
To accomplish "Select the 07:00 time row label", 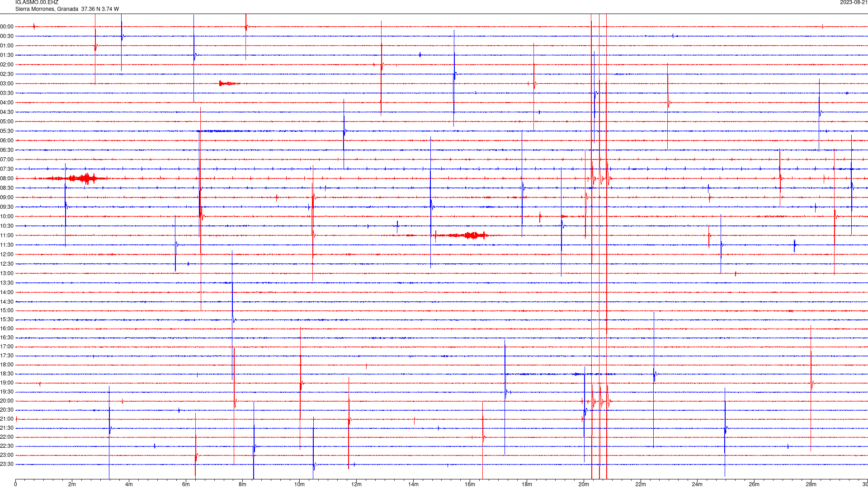I will pos(7,160).
